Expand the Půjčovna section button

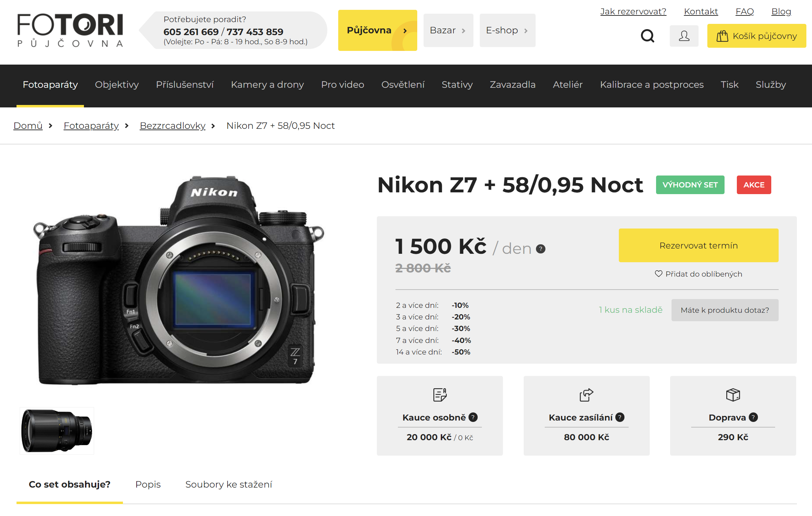click(x=378, y=30)
